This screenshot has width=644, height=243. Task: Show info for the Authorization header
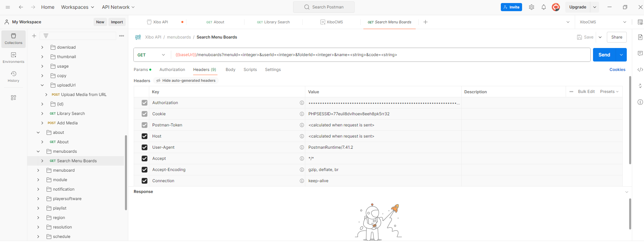302,103
